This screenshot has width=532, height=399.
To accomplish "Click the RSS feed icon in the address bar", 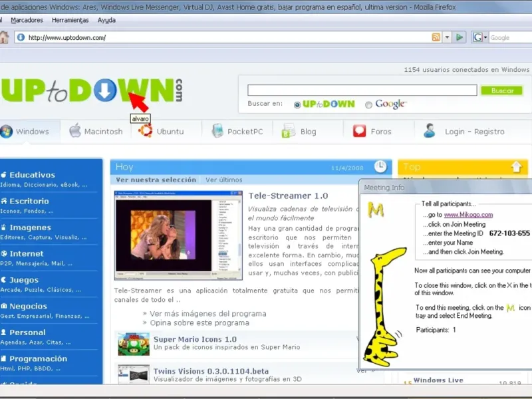I will [x=436, y=37].
